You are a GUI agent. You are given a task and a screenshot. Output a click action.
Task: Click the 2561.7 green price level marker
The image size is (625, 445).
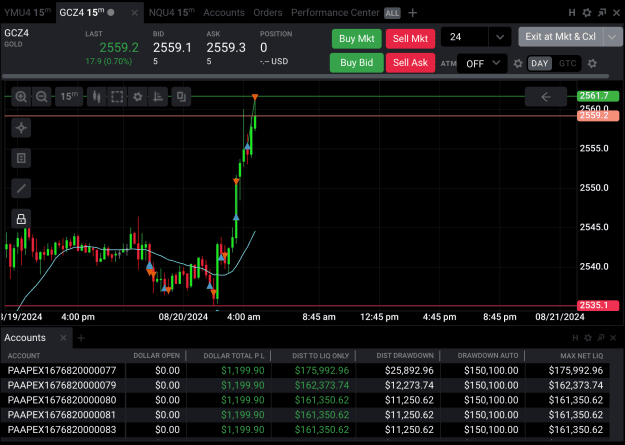[x=598, y=96]
